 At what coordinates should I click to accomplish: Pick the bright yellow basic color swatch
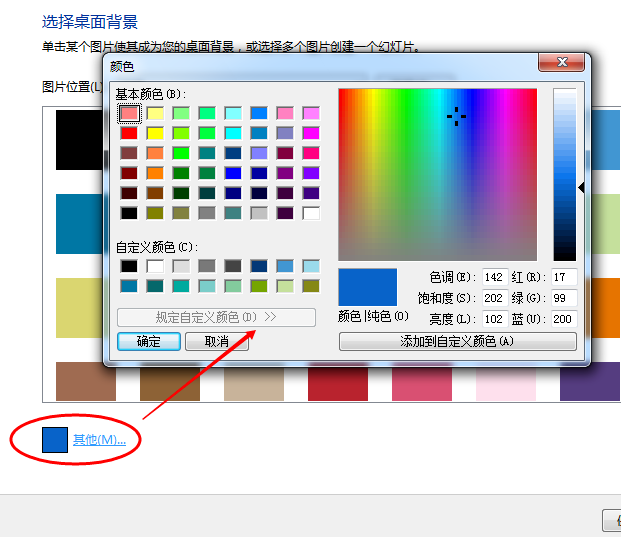pyautogui.click(x=155, y=133)
